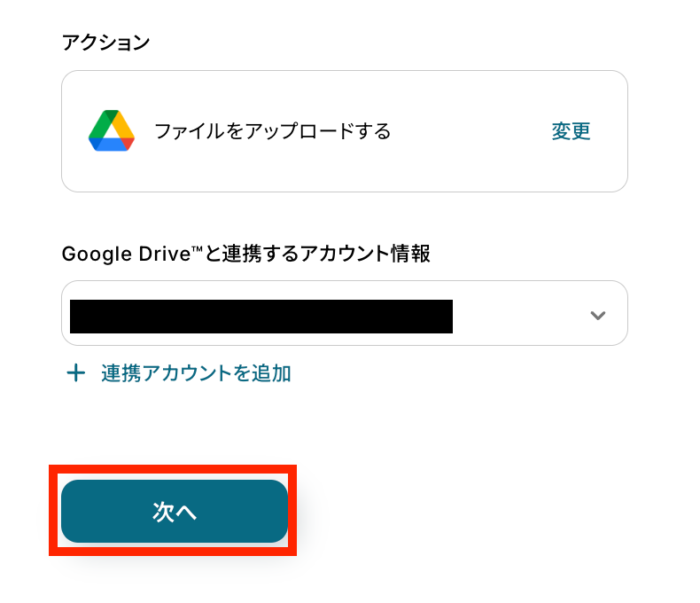Click the 情報 text ending the account heading
Image resolution: width=700 pixels, height=603 pixels.
point(410,254)
